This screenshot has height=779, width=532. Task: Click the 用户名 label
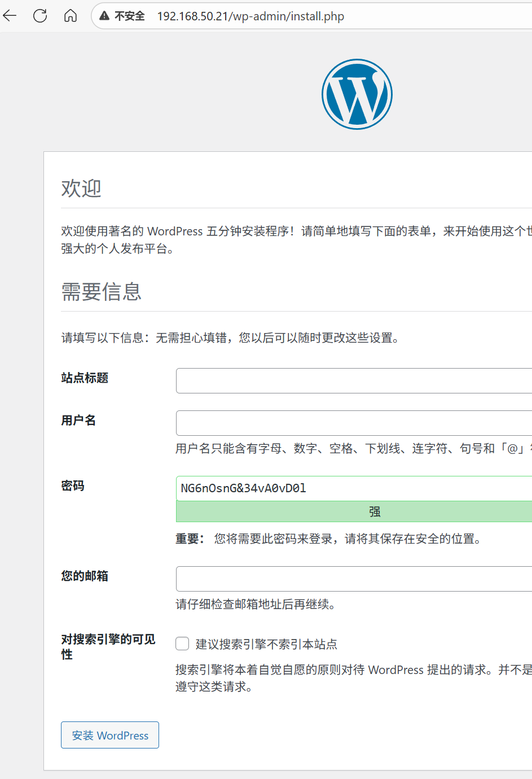[x=78, y=420]
